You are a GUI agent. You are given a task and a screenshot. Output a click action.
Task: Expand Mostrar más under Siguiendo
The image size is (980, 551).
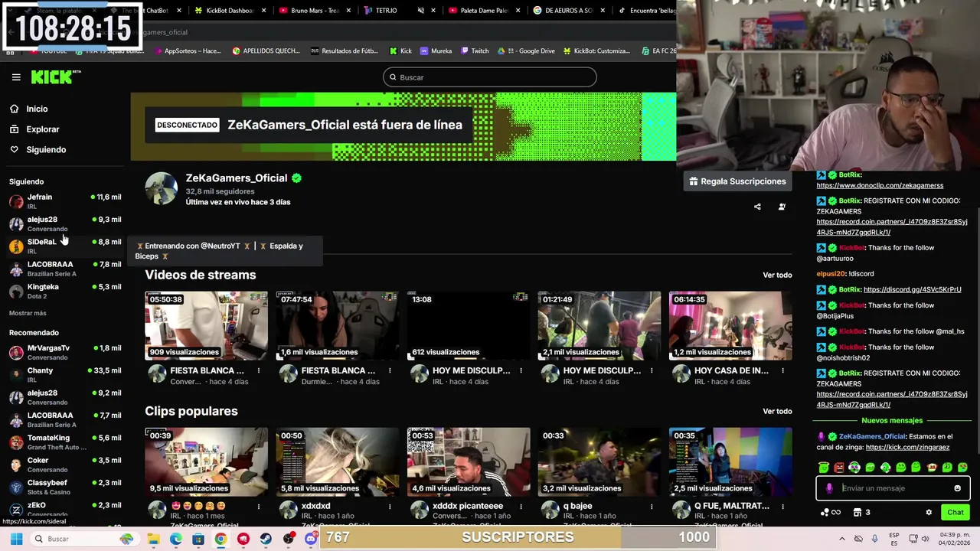click(x=28, y=313)
